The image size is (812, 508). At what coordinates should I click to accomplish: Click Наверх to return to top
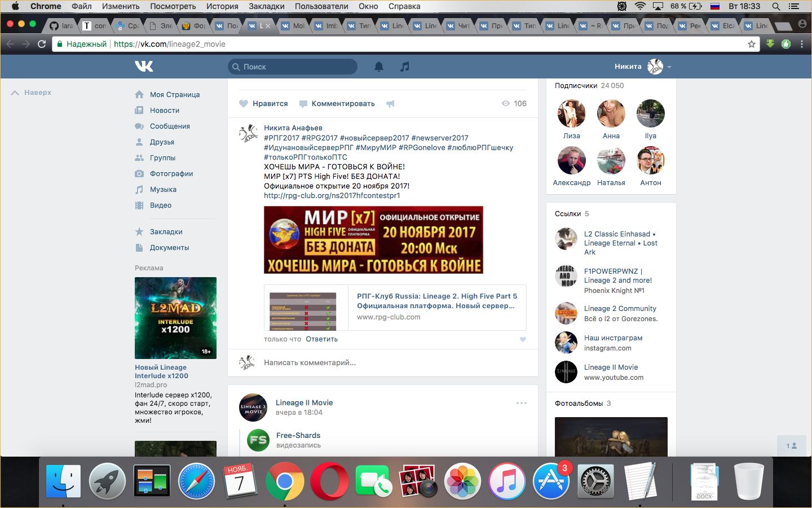point(32,93)
